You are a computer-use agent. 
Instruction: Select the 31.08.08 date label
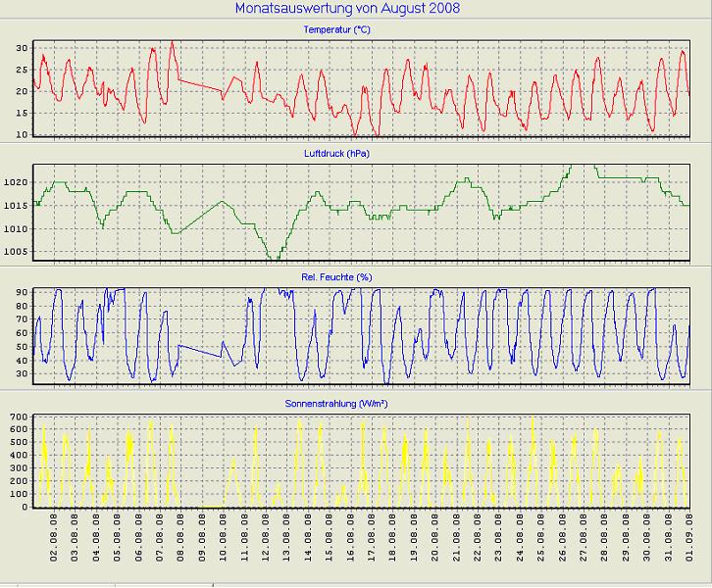pos(669,537)
